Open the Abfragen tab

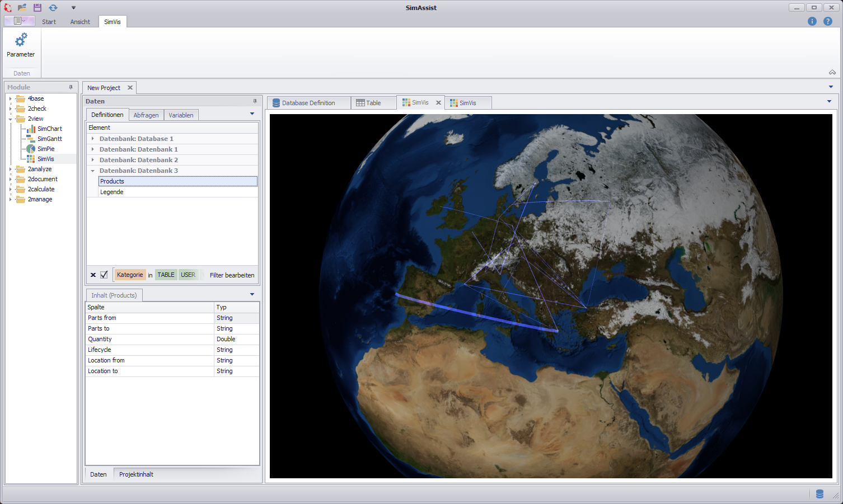pyautogui.click(x=146, y=115)
